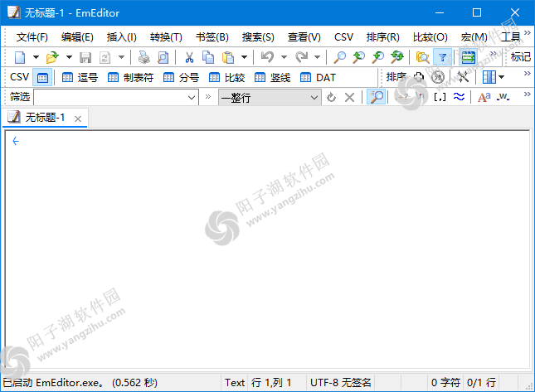The image size is (535, 392).
Task: Toggle the blue wavy fuzzy match icon
Action: [459, 97]
